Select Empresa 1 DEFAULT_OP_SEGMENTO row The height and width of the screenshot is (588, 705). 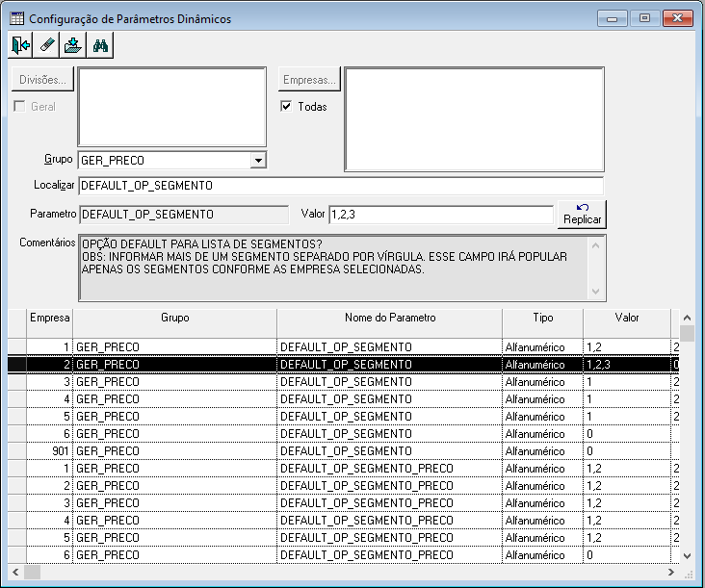click(344, 346)
